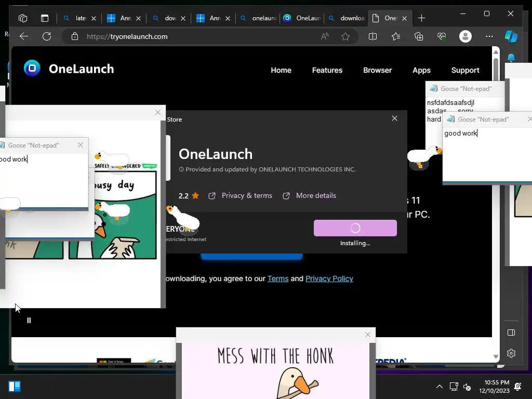Switch to the 'downloa' search tab

coord(347,18)
